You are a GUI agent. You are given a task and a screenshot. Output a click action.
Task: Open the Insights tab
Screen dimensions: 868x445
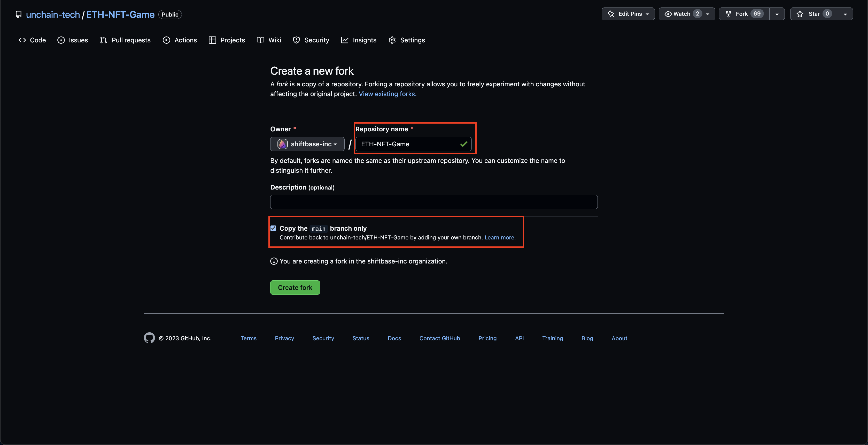coord(359,40)
